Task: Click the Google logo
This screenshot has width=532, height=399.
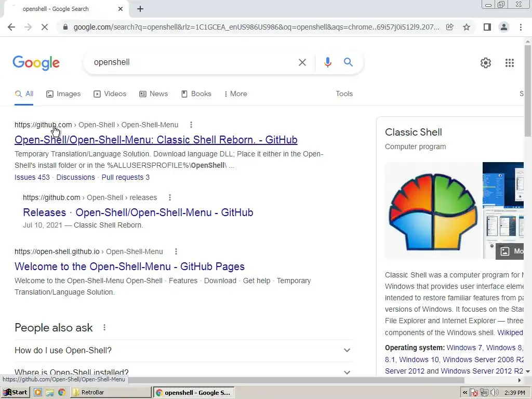Action: (36, 63)
